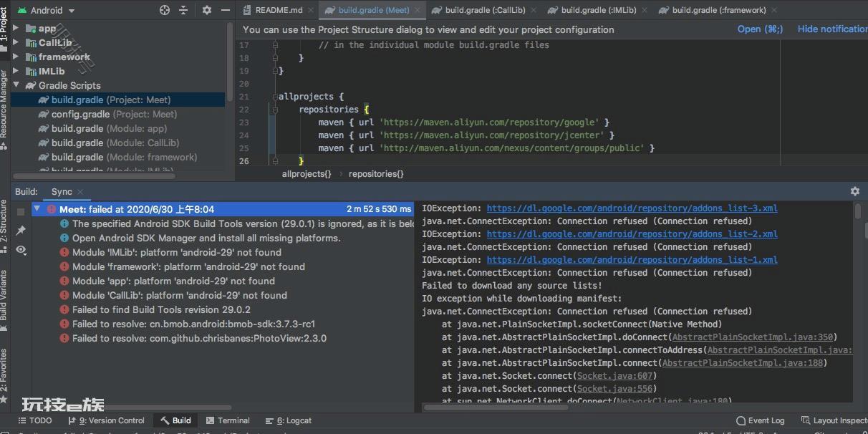Open the 9: Version Control tool window

[106, 420]
